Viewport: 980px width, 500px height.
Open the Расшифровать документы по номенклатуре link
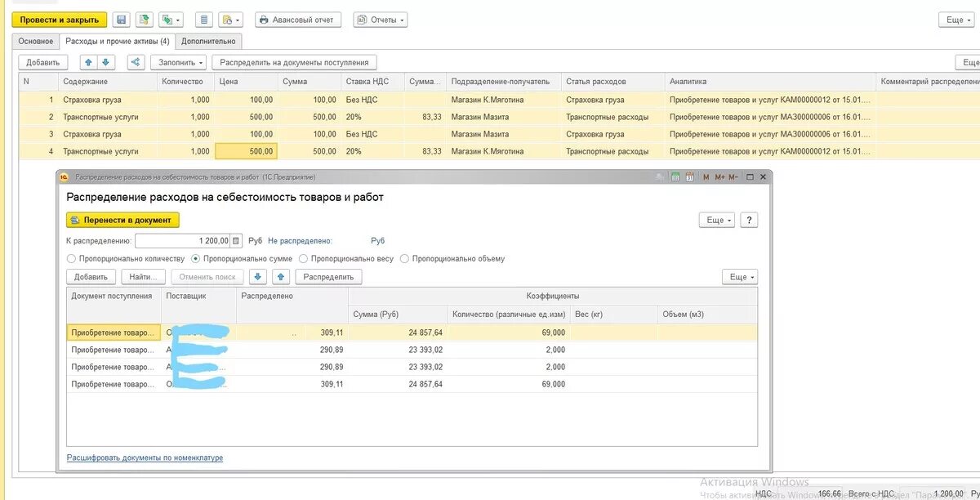[145, 458]
